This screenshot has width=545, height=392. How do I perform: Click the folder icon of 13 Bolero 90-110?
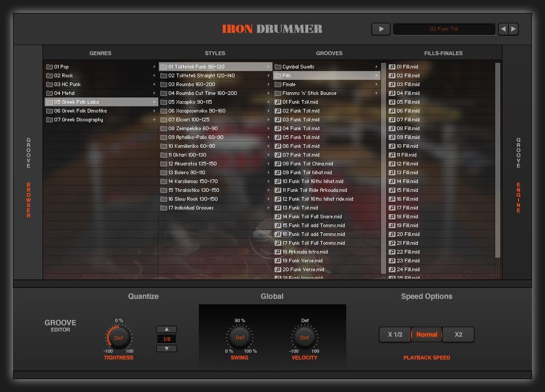point(163,173)
